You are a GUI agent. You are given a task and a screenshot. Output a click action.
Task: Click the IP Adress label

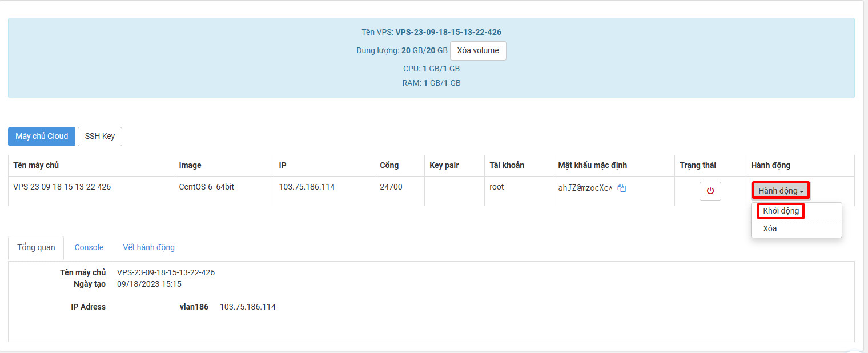(x=89, y=307)
